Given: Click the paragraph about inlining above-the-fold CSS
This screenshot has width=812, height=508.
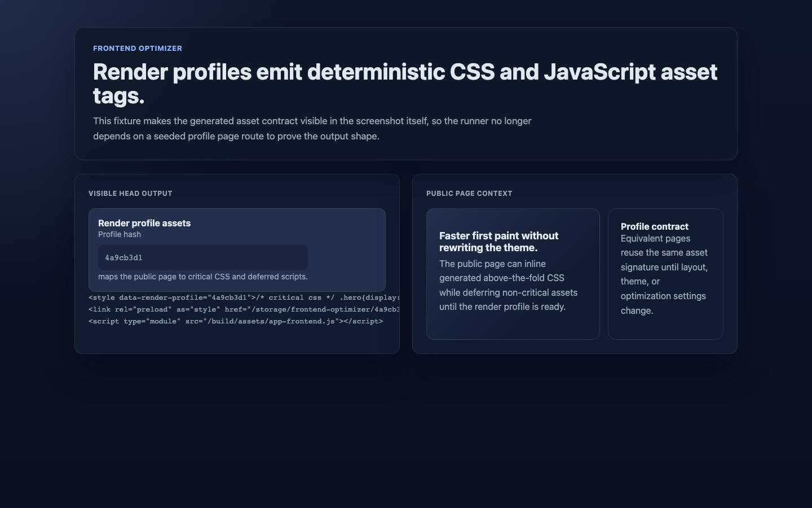Looking at the screenshot, I should pos(509,285).
